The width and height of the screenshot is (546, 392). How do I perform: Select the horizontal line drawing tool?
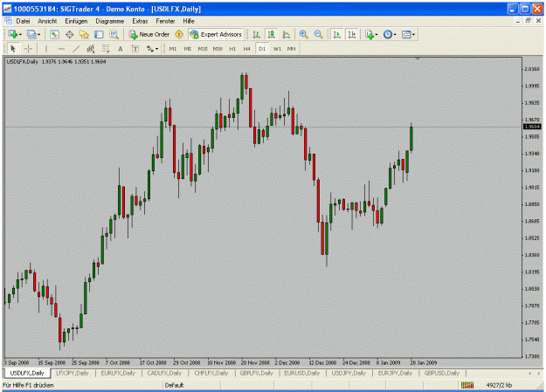point(61,49)
